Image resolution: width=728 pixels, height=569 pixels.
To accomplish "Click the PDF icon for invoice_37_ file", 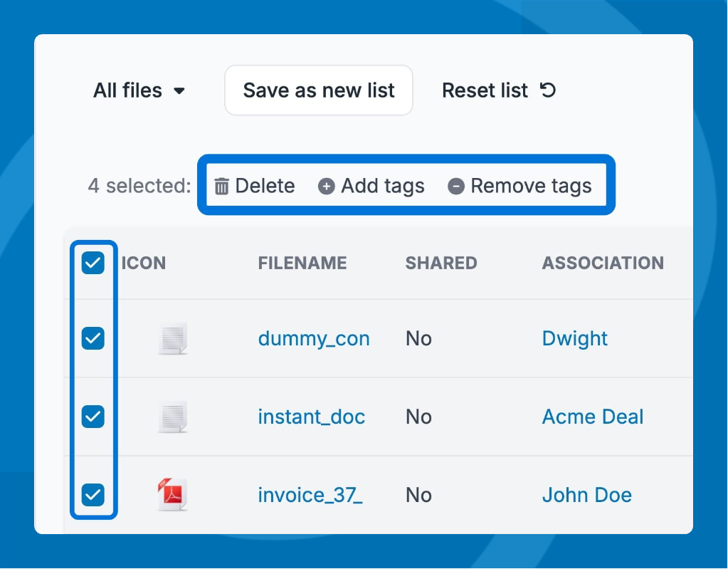I will point(172,494).
